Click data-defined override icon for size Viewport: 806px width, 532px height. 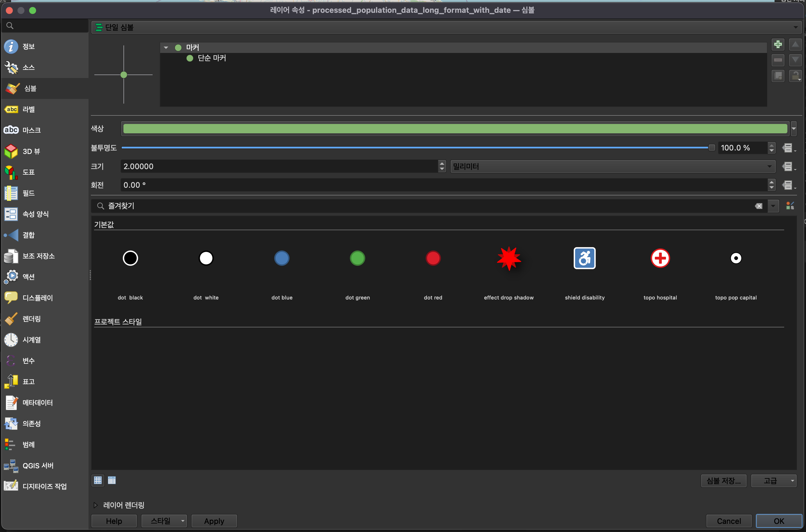click(788, 166)
